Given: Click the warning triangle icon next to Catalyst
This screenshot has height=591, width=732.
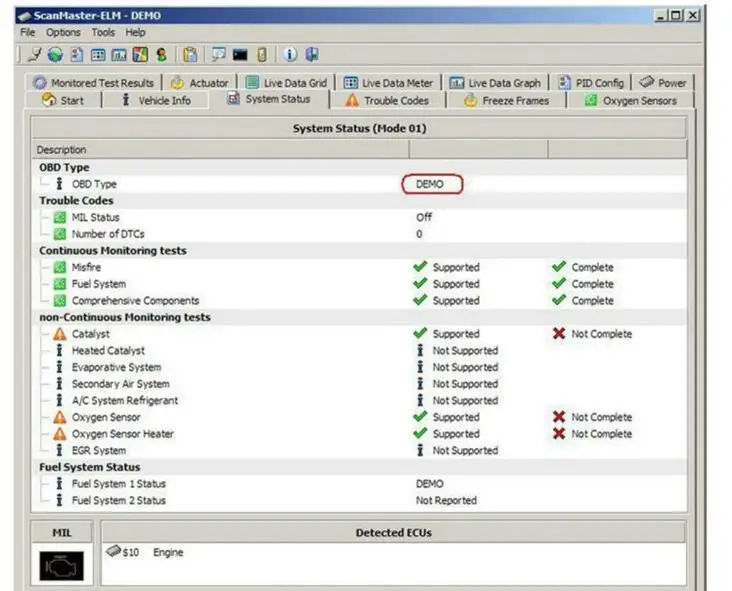Looking at the screenshot, I should [60, 334].
